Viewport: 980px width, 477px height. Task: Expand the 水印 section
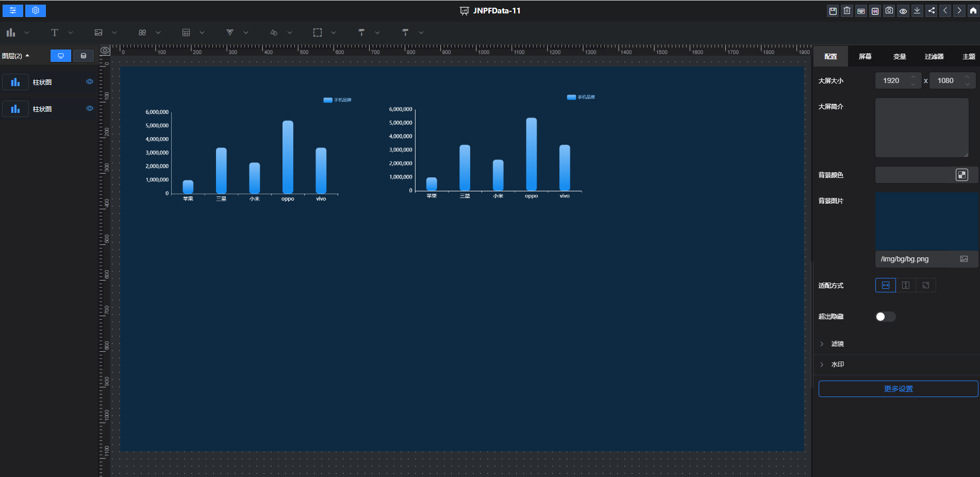click(837, 365)
